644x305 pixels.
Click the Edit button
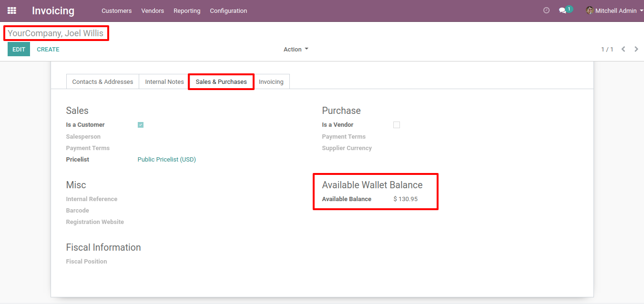click(x=19, y=49)
